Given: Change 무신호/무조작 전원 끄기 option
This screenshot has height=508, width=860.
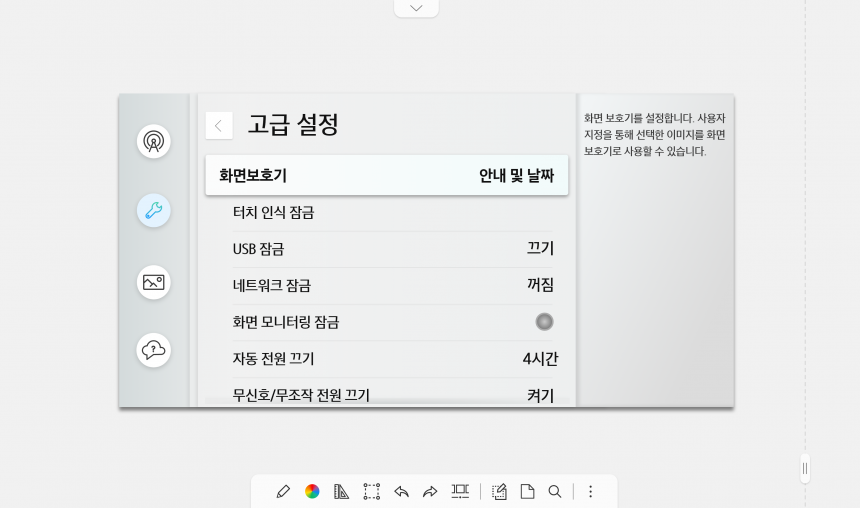Looking at the screenshot, I should coord(393,393).
